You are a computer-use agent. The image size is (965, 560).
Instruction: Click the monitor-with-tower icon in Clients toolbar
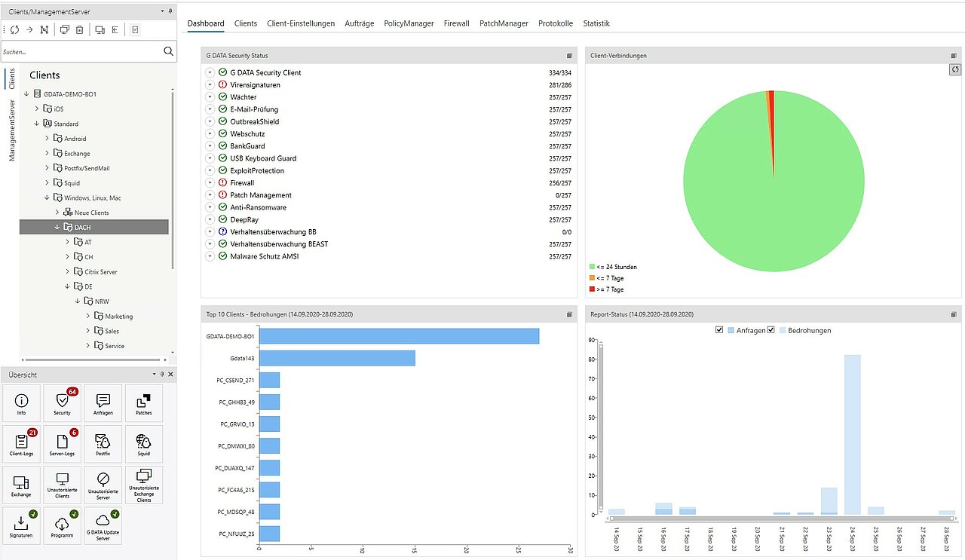tap(100, 30)
